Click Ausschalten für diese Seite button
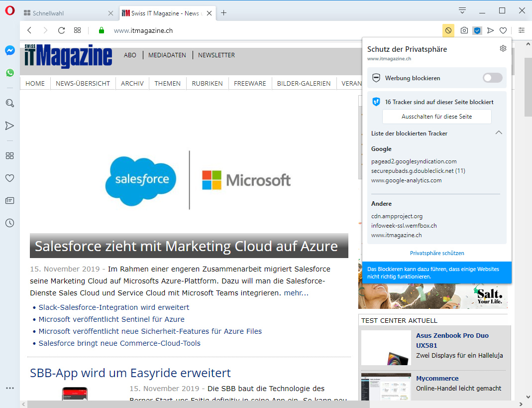This screenshot has width=532, height=408. [x=436, y=117]
